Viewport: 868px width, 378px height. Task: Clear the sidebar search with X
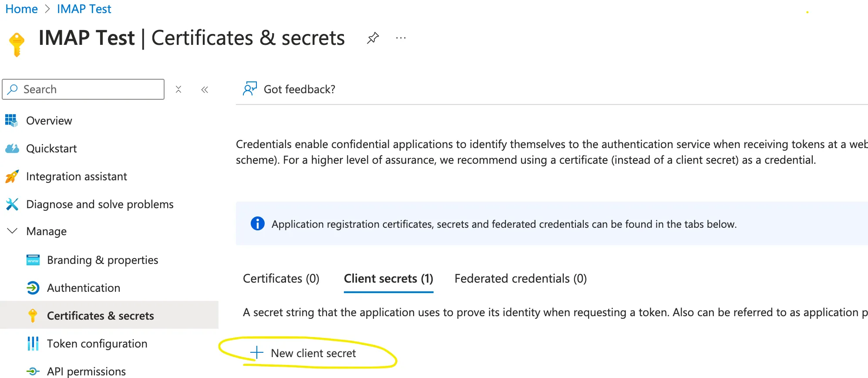(x=178, y=89)
